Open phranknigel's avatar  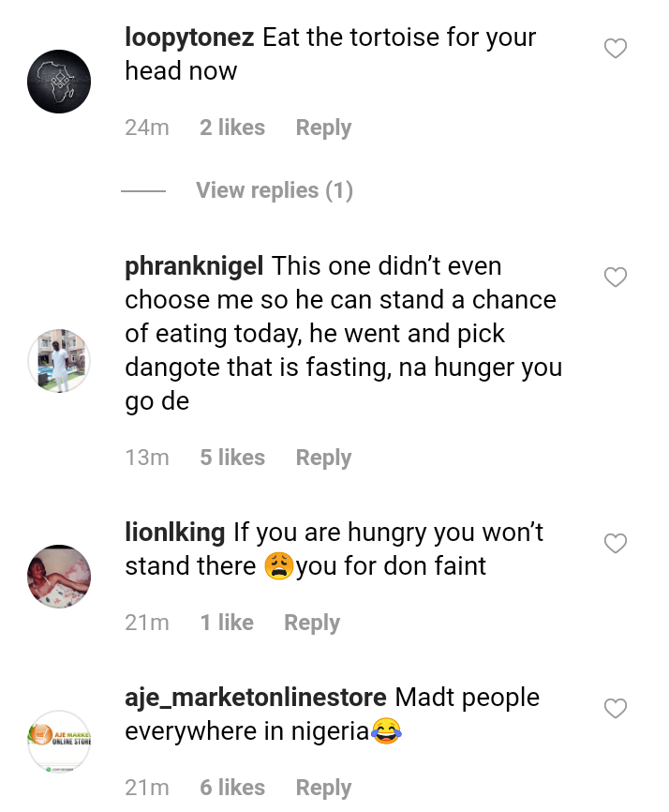pos(59,360)
